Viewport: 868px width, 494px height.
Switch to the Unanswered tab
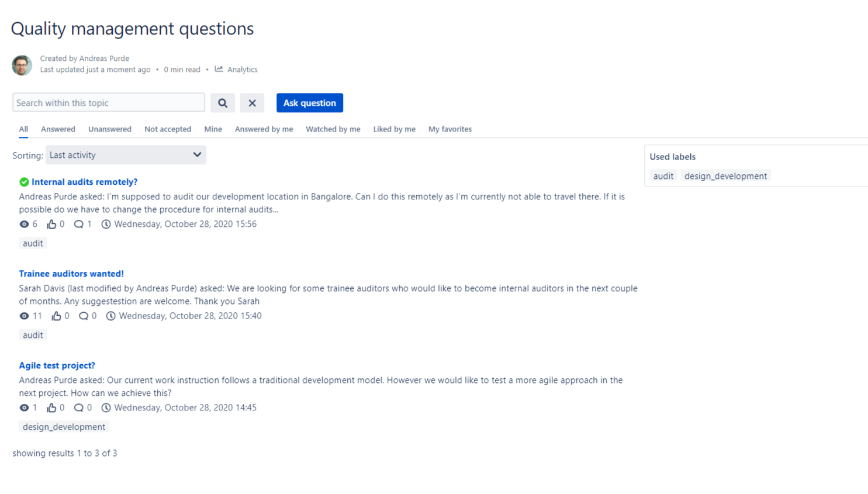pos(110,129)
